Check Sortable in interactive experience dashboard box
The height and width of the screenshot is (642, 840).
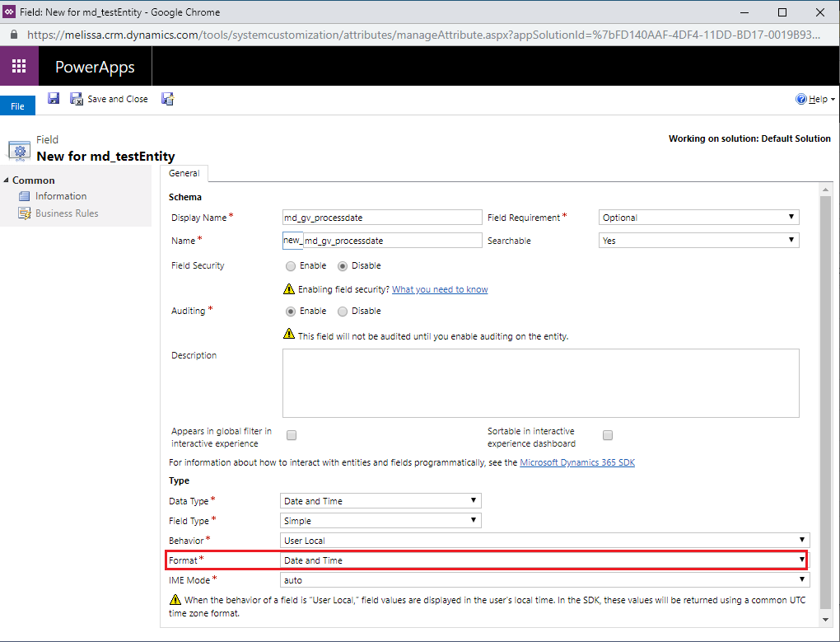tap(608, 435)
